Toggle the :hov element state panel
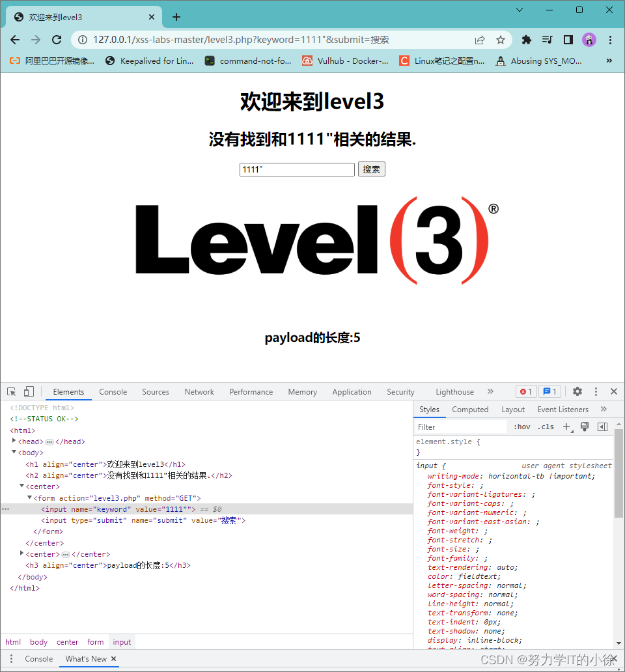 [521, 427]
